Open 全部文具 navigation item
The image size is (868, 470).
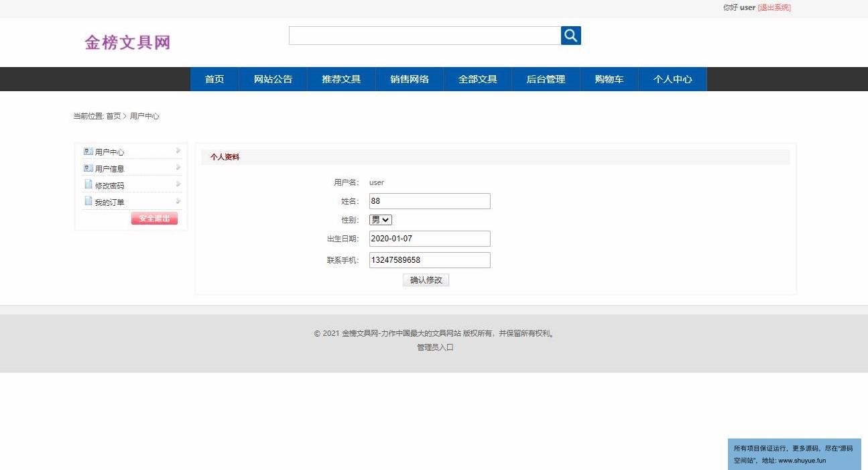click(x=478, y=79)
